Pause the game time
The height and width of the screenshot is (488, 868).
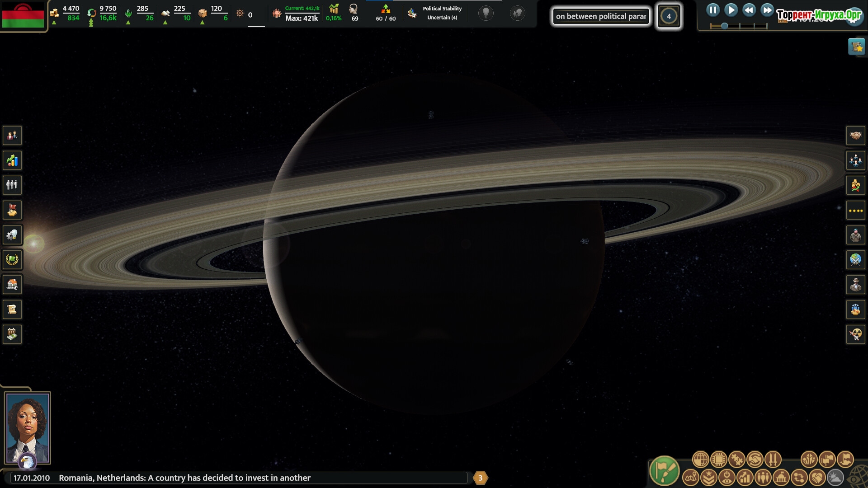click(x=712, y=10)
